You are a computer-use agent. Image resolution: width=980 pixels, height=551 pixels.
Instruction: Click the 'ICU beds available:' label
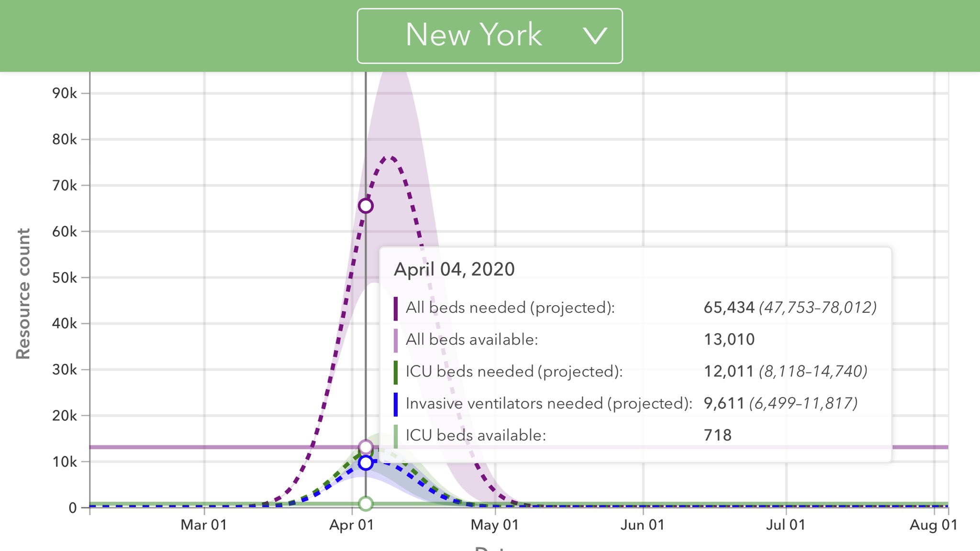[476, 435]
